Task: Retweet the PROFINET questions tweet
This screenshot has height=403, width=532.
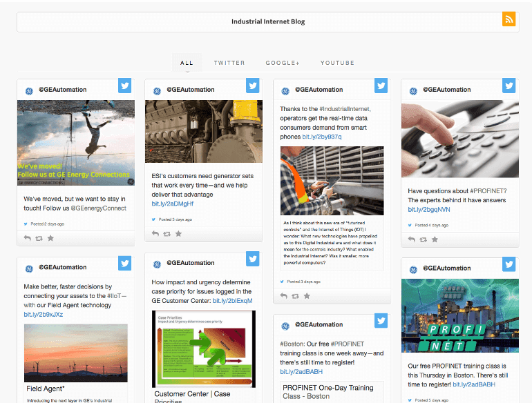Action: [x=423, y=240]
